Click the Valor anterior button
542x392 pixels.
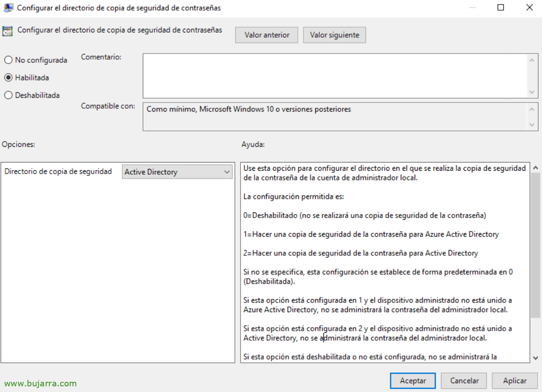pos(267,35)
